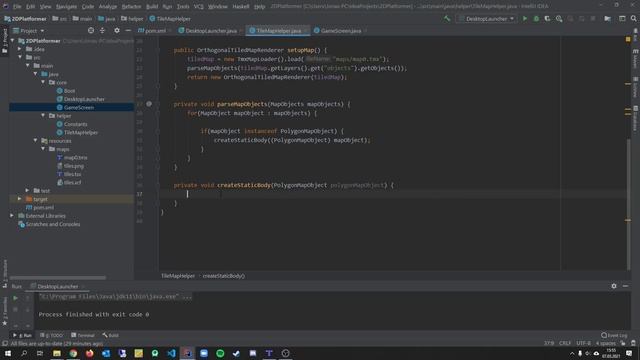Collapse the core package
Image resolution: width=640 pixels, height=360 pixels.
[43, 82]
